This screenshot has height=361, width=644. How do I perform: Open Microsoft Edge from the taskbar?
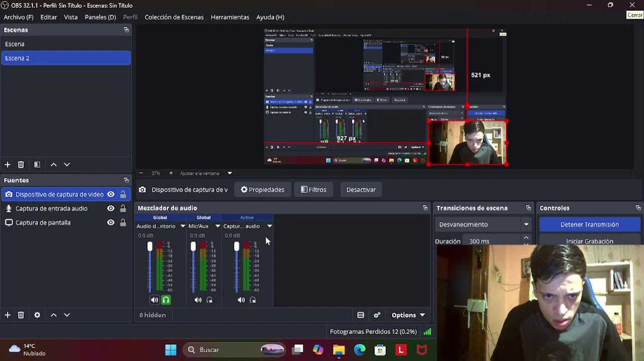[360, 349]
